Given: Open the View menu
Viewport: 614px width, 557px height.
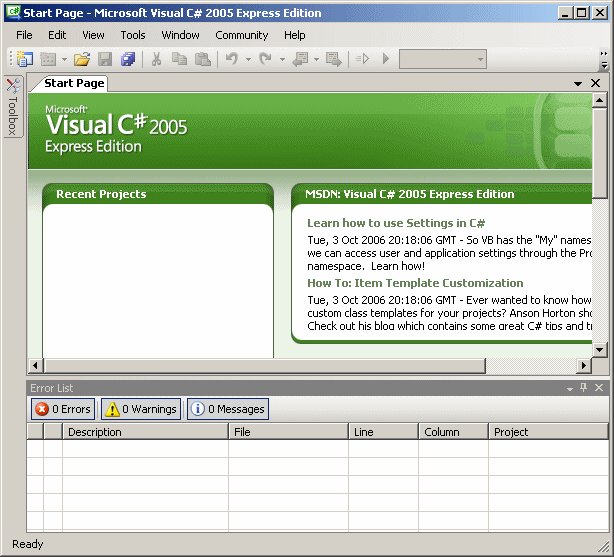Looking at the screenshot, I should point(93,35).
